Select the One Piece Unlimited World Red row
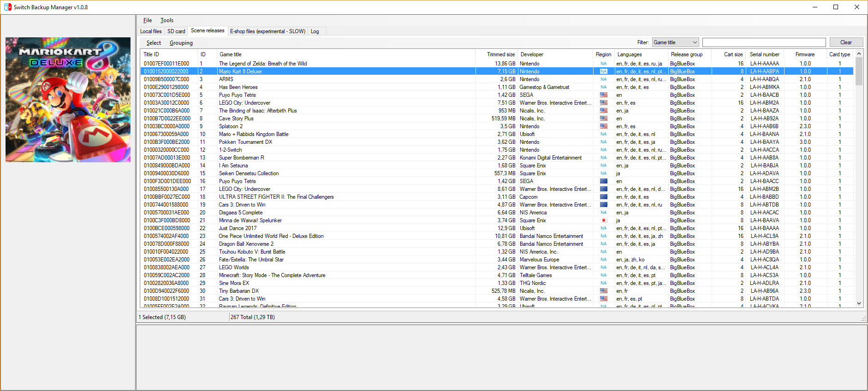 (497, 236)
